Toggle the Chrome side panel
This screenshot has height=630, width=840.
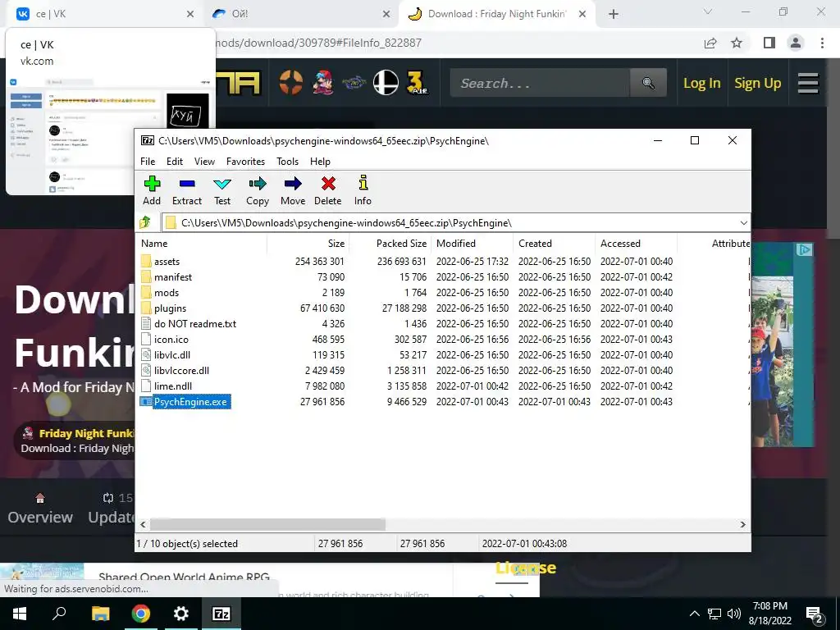tap(769, 43)
